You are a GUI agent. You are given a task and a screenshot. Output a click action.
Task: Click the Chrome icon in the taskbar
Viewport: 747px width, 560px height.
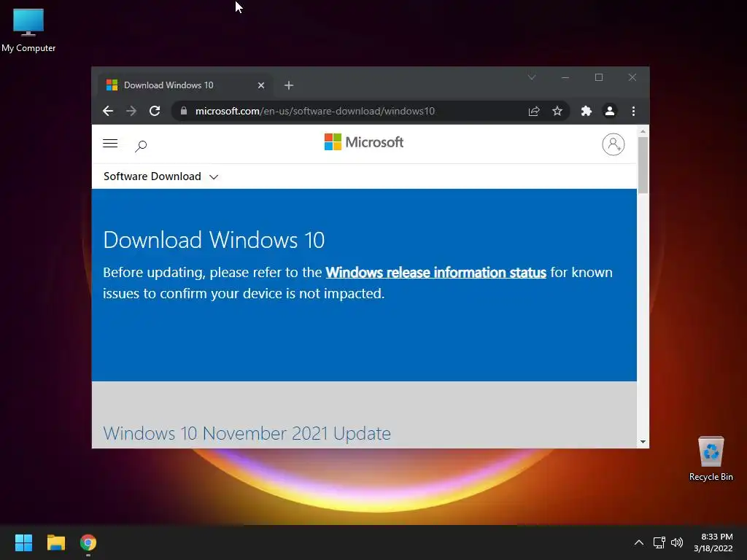pyautogui.click(x=88, y=542)
